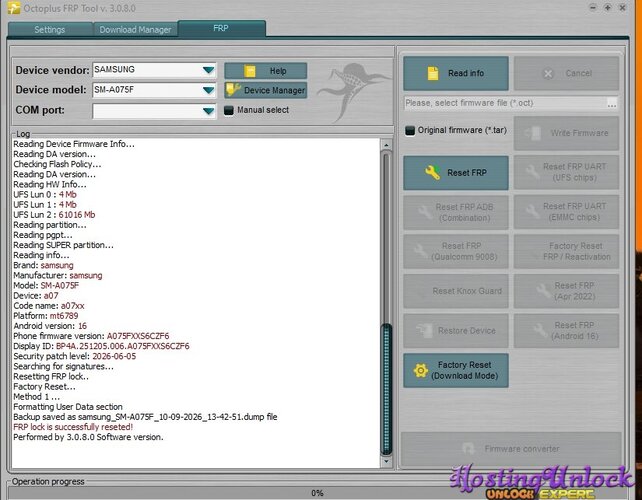Click log line 'Security patch level: 2026-06-05'

(x=75, y=356)
